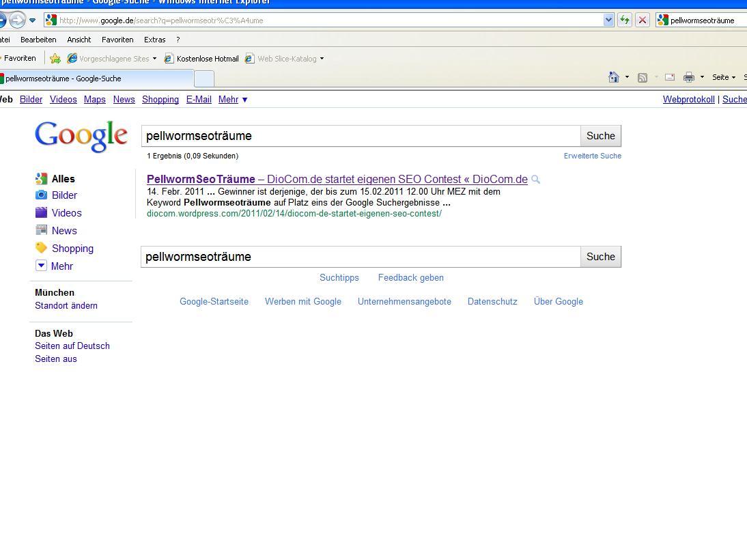Image resolution: width=747 pixels, height=560 pixels.
Task: Open the E-Mail link in top navigation
Action: click(199, 99)
